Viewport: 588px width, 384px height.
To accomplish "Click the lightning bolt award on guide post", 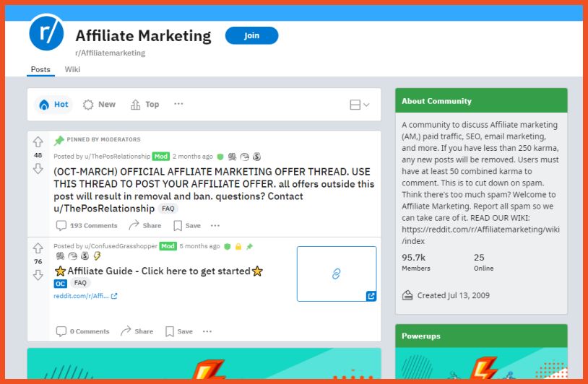I will click(x=97, y=256).
